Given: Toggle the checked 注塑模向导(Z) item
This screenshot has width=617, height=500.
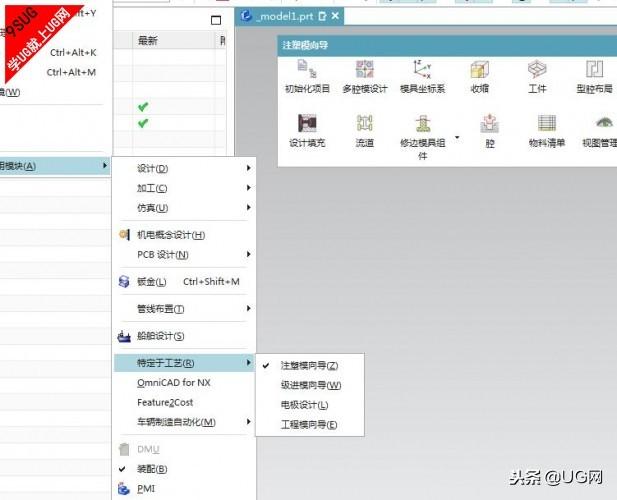Looking at the screenshot, I should tap(310, 365).
